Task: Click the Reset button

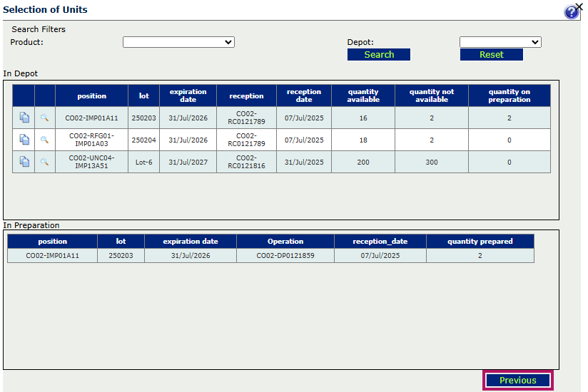Action: pyautogui.click(x=491, y=55)
